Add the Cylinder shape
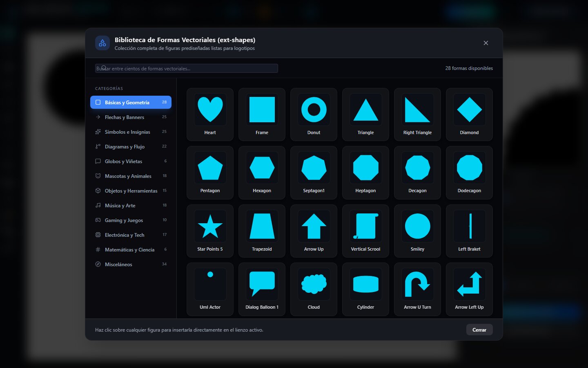This screenshot has height=368, width=588. (x=365, y=289)
